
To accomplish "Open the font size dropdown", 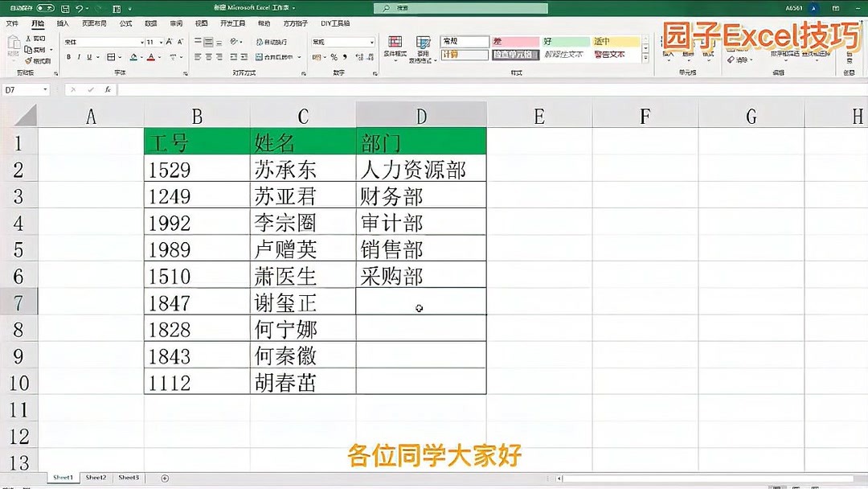I will click(160, 42).
